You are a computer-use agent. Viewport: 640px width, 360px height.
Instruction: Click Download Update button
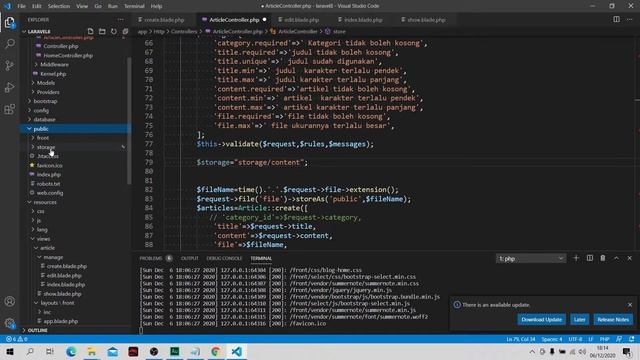click(x=541, y=319)
